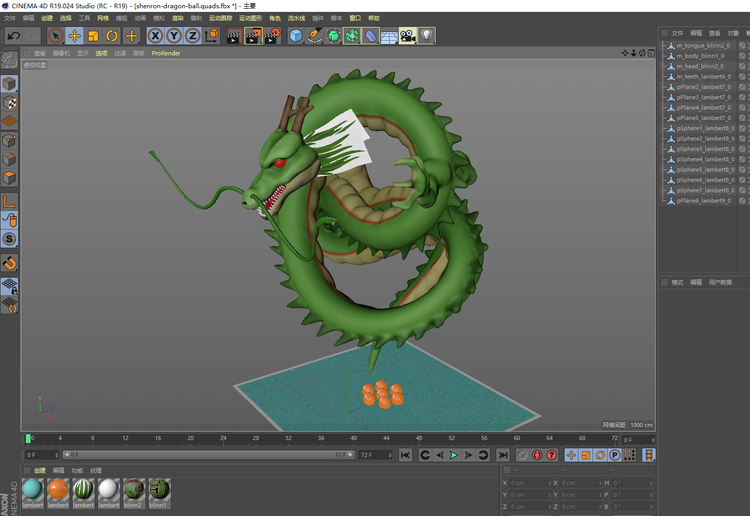Click the Undo arrow icon

[14, 36]
